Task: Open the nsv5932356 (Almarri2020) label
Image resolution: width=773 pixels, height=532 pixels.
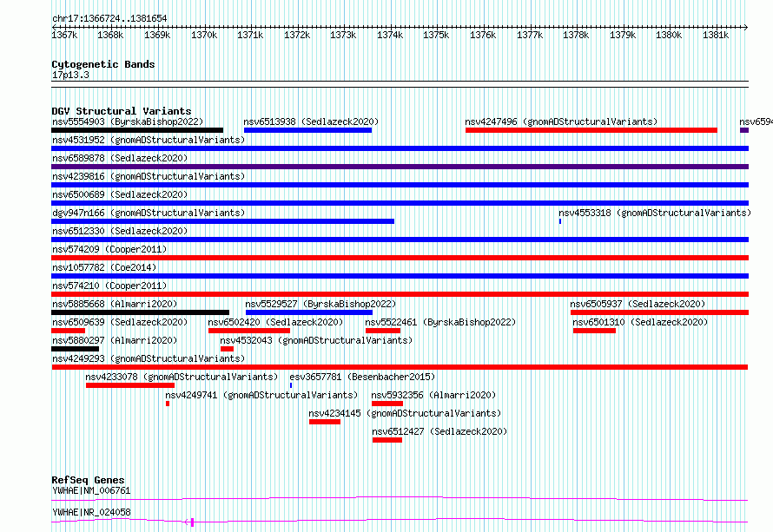Action: coord(433,395)
